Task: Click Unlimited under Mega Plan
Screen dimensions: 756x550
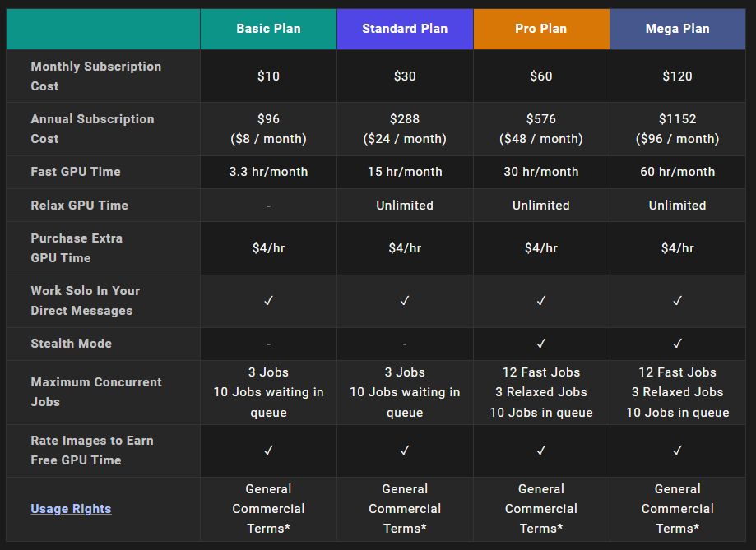Action: tap(677, 206)
